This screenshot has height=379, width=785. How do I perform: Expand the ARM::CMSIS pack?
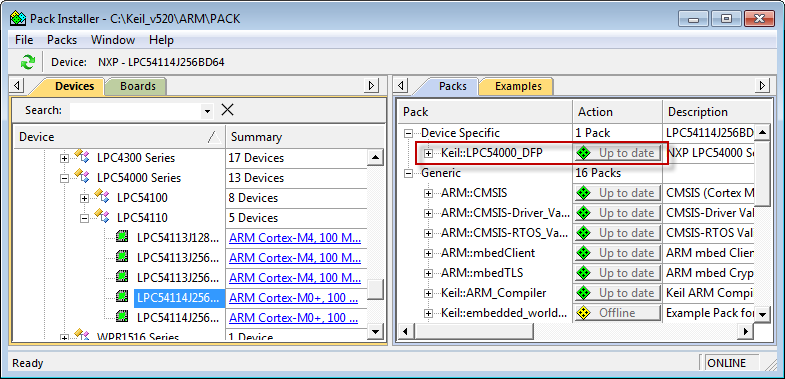(429, 193)
